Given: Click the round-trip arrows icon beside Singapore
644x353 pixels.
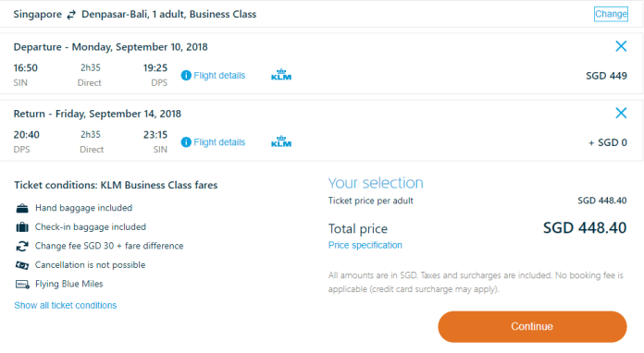Looking at the screenshot, I should tap(71, 15).
